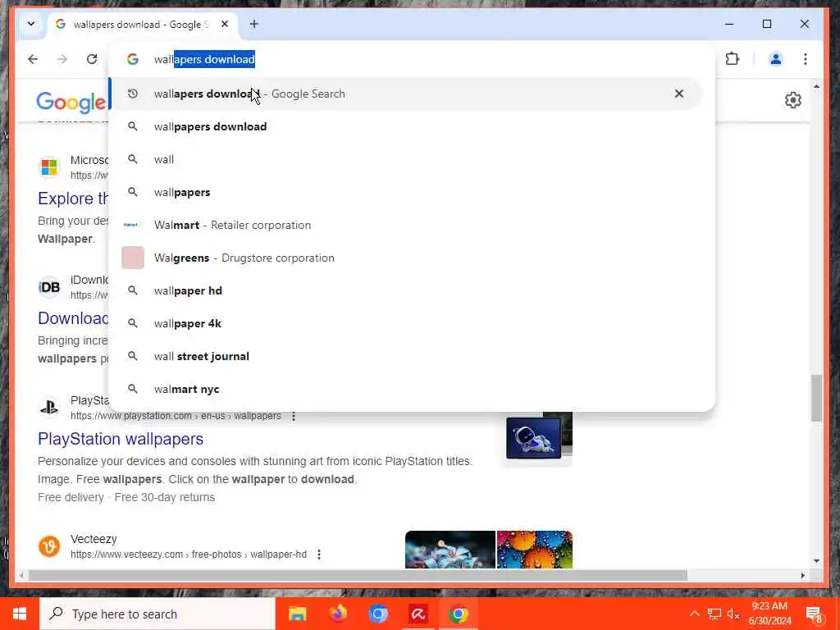Click the Microsoft result favicon
The image size is (840, 630).
point(49,167)
